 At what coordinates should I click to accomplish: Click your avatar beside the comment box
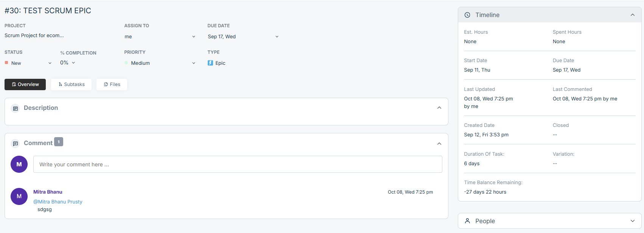click(19, 164)
